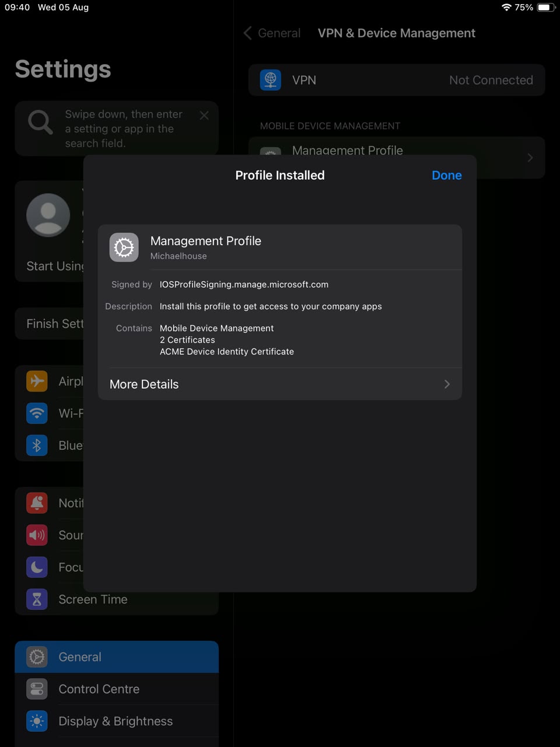This screenshot has width=560, height=747.
Task: Open Screen Time hourglass icon
Action: coord(37,599)
